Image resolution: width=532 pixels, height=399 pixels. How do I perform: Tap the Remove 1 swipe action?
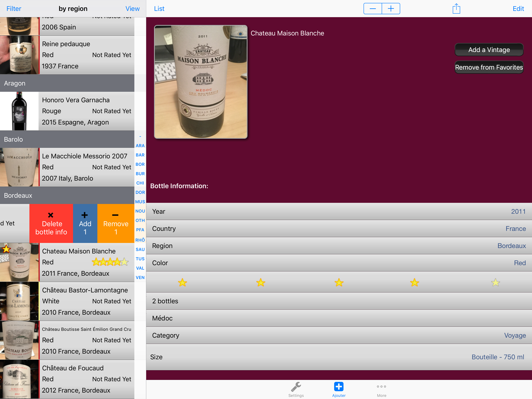point(116,224)
